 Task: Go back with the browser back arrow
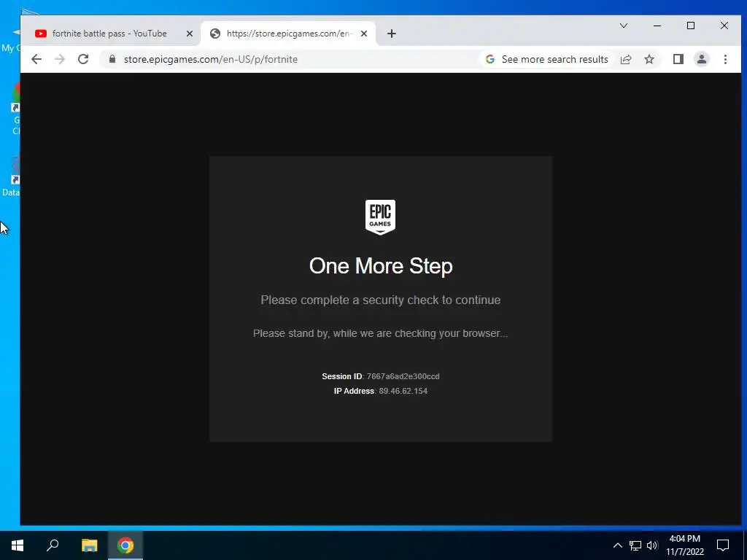(x=36, y=59)
